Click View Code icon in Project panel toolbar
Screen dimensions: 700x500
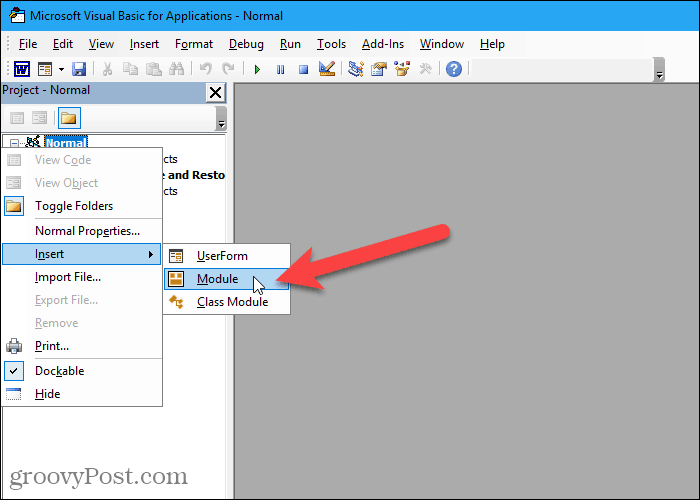(17, 118)
